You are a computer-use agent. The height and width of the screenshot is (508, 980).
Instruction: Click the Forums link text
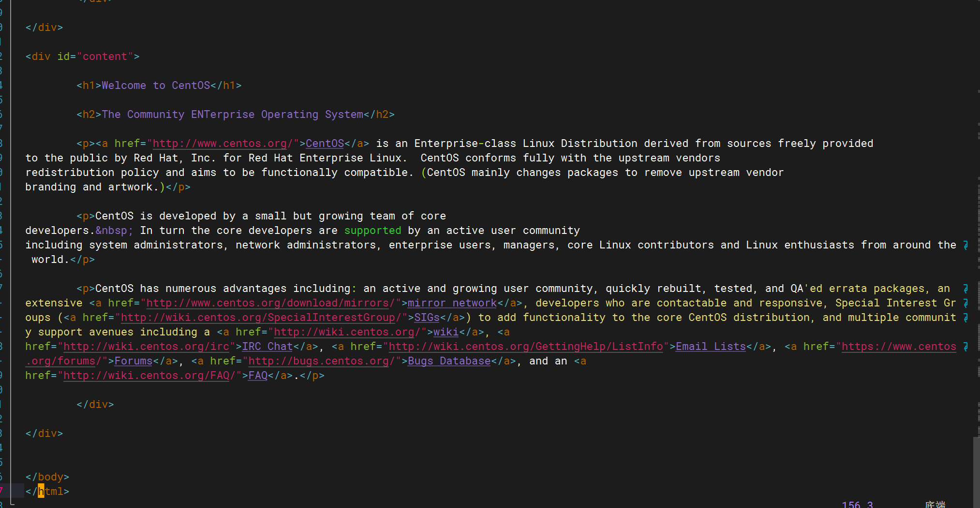pyautogui.click(x=134, y=361)
